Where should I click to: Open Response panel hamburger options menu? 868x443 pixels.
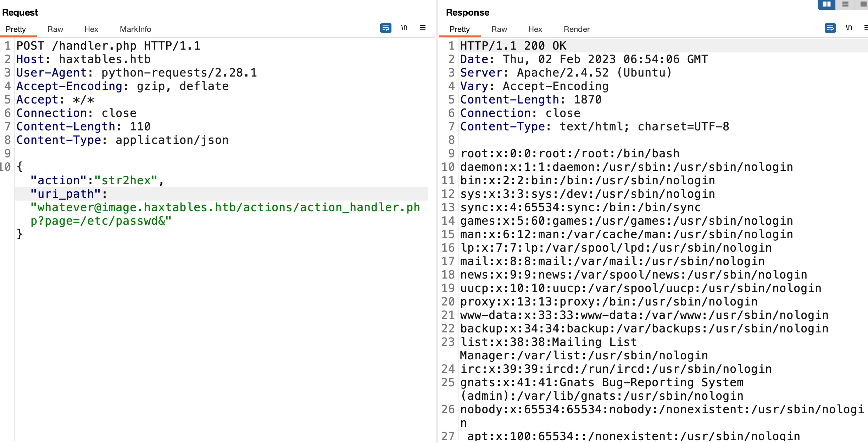[x=866, y=28]
